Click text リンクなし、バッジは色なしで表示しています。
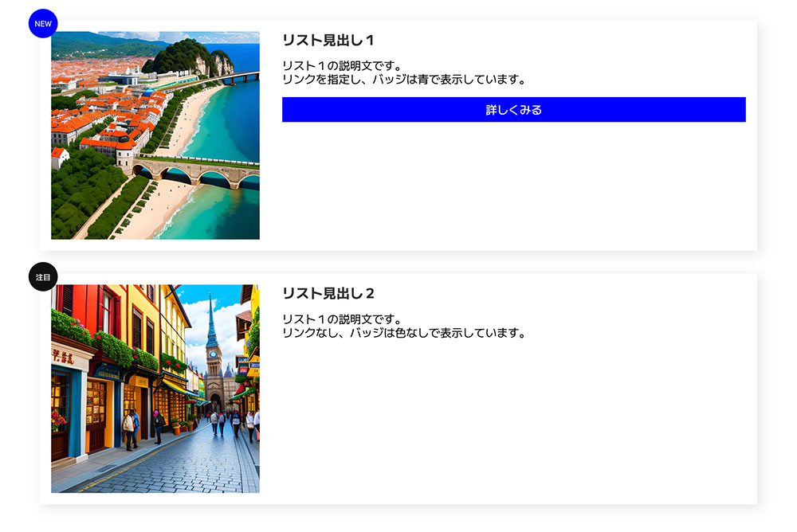797x532 pixels. point(404,334)
